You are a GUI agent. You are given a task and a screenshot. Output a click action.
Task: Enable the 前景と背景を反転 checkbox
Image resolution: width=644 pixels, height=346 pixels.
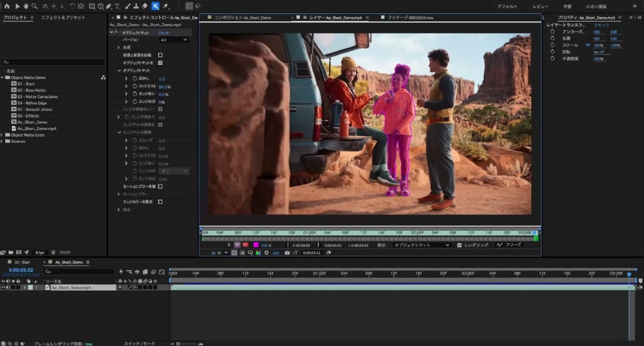[160, 55]
